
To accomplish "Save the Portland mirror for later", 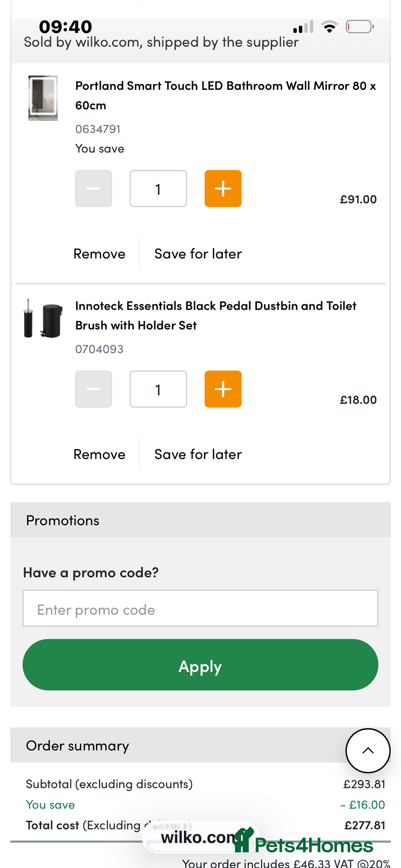I will pos(198,254).
